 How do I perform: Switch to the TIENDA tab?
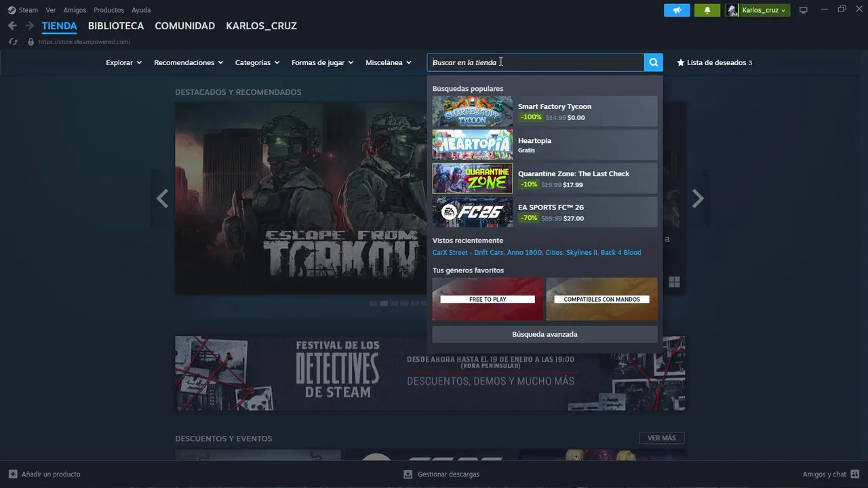click(59, 26)
